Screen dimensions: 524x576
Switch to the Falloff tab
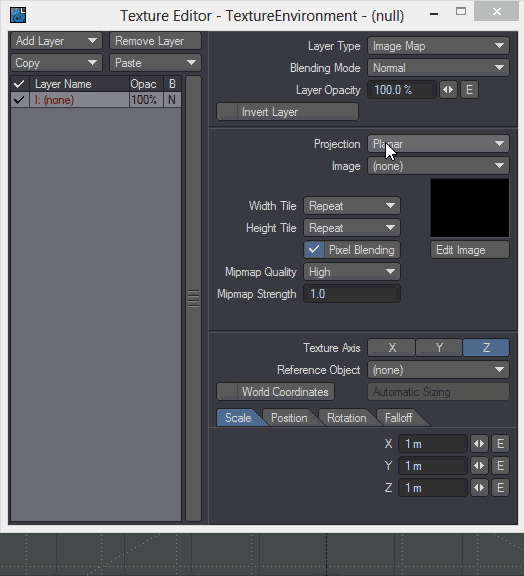click(x=399, y=418)
